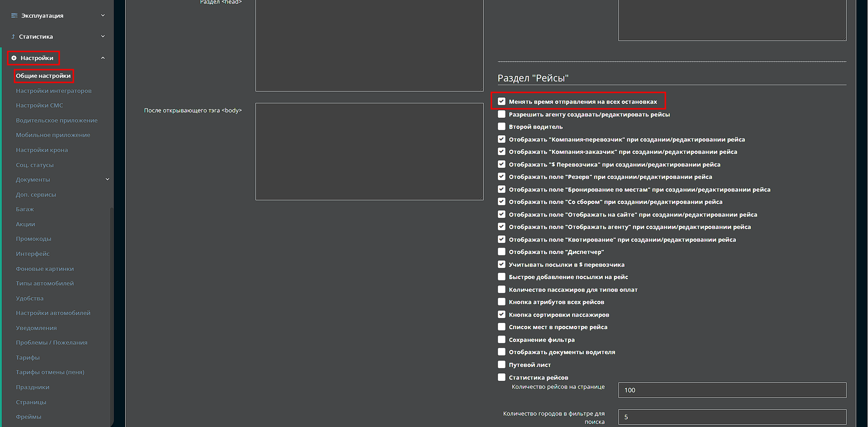Expand the Эксплуатация section chevron
Screen dimensions: 868x427
[103, 15]
